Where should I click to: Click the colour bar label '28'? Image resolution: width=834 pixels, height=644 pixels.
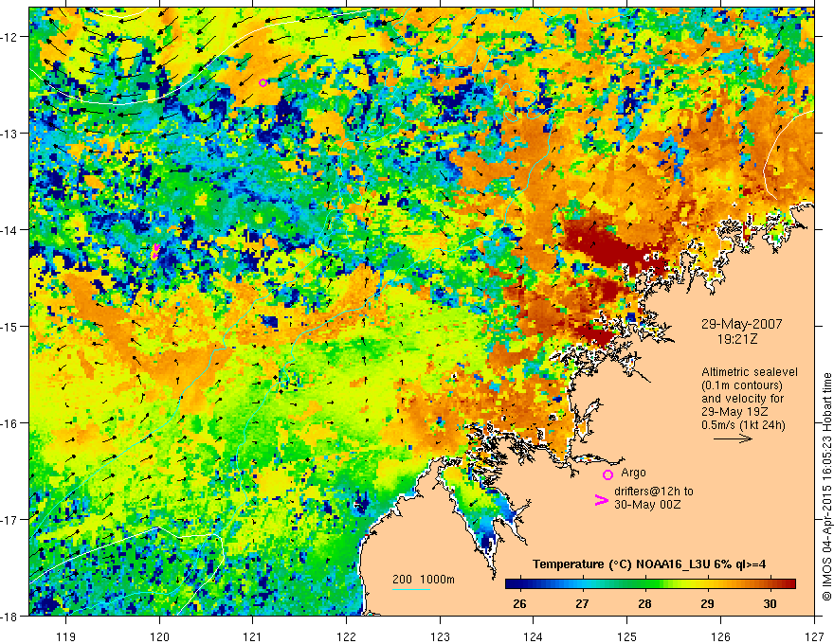pos(644,603)
